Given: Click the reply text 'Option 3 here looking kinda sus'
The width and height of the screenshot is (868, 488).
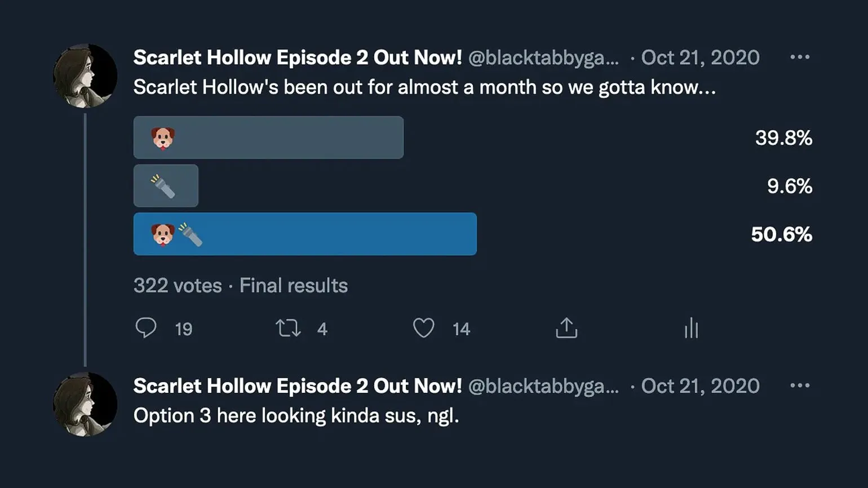Looking at the screenshot, I should click(x=296, y=416).
